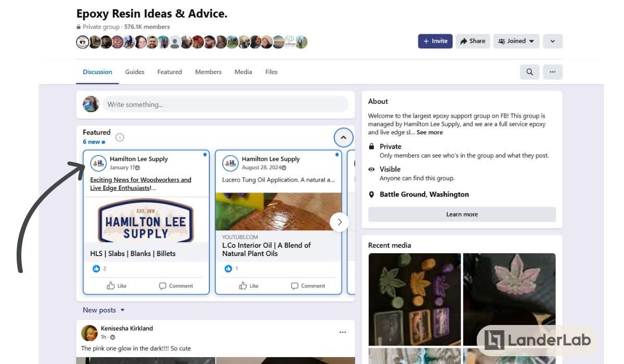Comment on the Lucero Tung Oil post
624x364 pixels.
click(x=308, y=285)
